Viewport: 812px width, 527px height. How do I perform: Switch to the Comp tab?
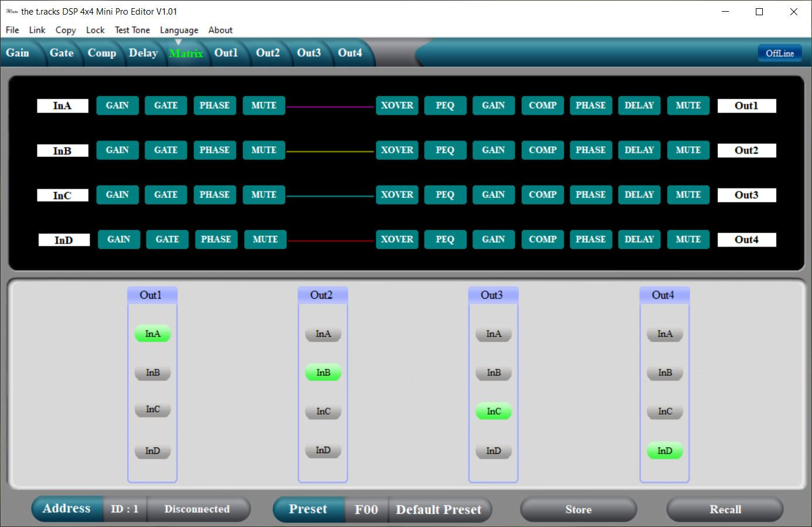[x=102, y=53]
